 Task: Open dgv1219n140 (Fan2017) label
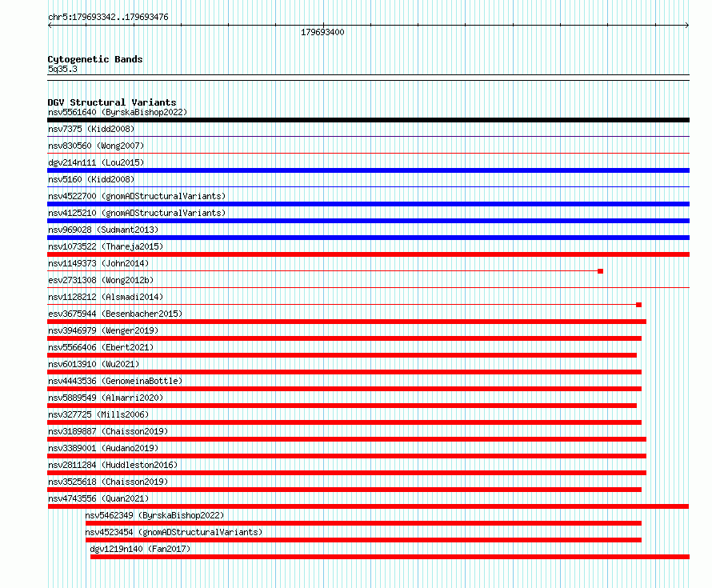click(x=140, y=549)
